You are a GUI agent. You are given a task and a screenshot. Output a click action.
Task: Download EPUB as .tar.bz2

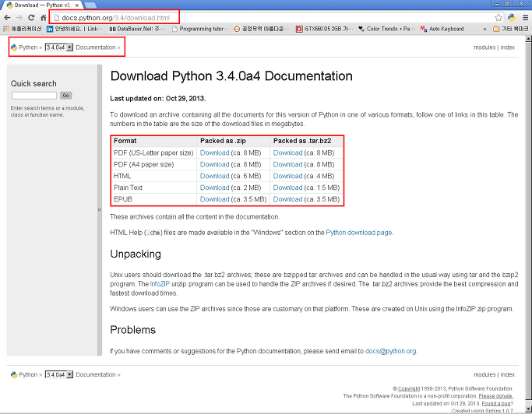click(x=287, y=199)
